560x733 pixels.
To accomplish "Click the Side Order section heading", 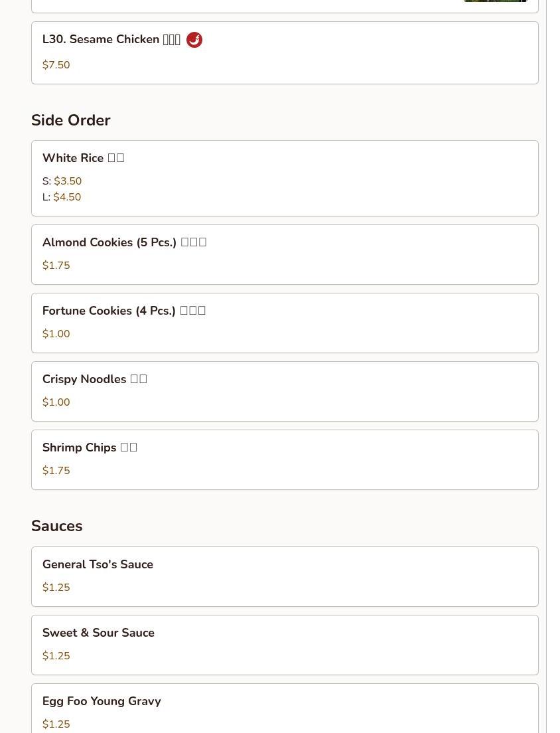I will click(x=70, y=120).
